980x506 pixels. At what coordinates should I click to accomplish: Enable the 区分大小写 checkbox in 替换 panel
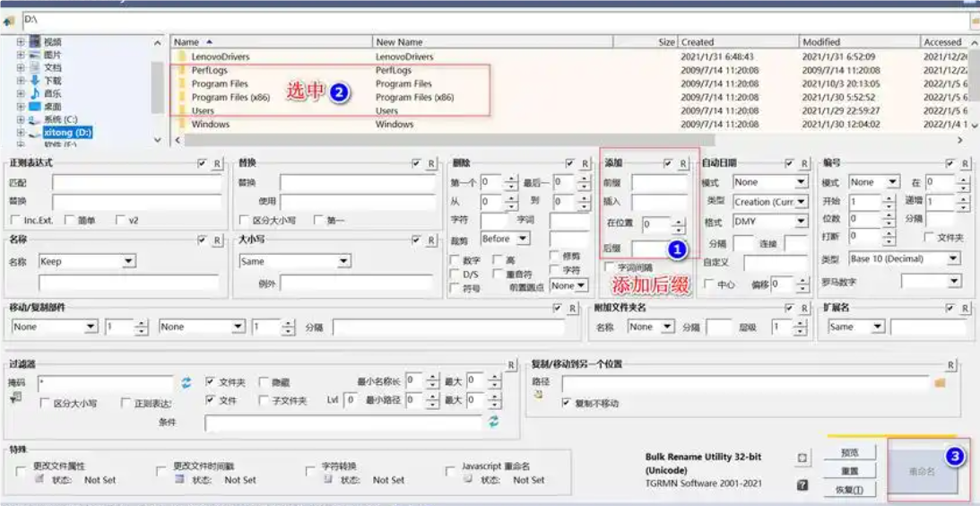point(245,220)
